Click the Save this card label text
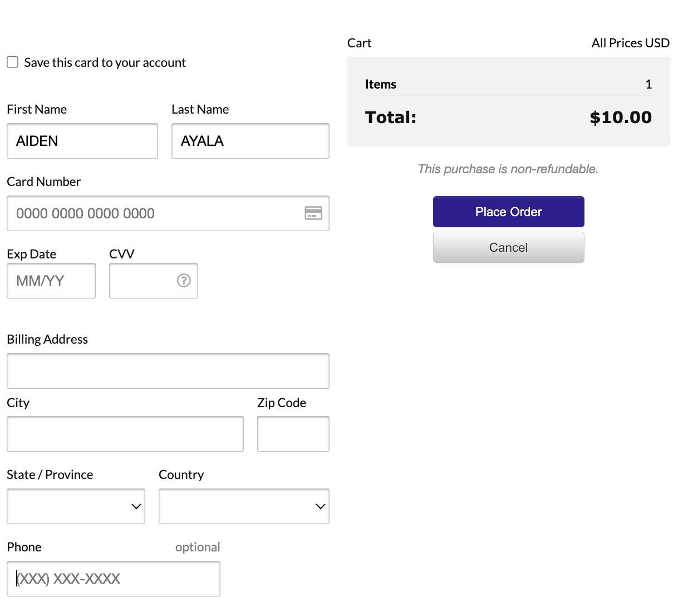The height and width of the screenshot is (616, 688). coord(105,62)
